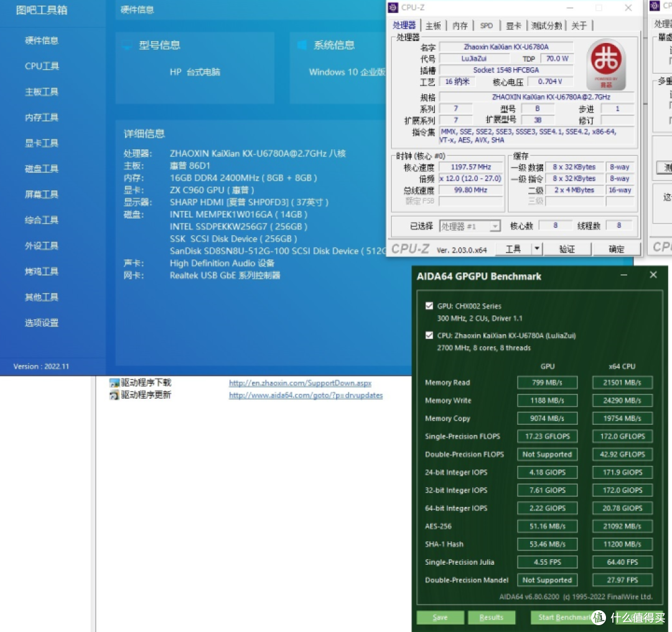Switch to the 主板 tab in CPU-Z
Image resolution: width=672 pixels, height=632 pixels.
(x=433, y=26)
